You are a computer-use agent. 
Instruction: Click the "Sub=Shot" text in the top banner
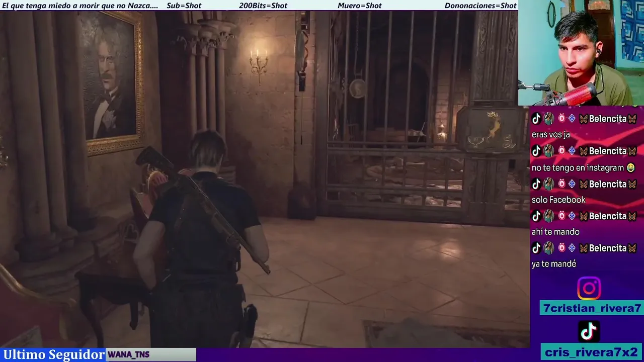[x=184, y=6]
